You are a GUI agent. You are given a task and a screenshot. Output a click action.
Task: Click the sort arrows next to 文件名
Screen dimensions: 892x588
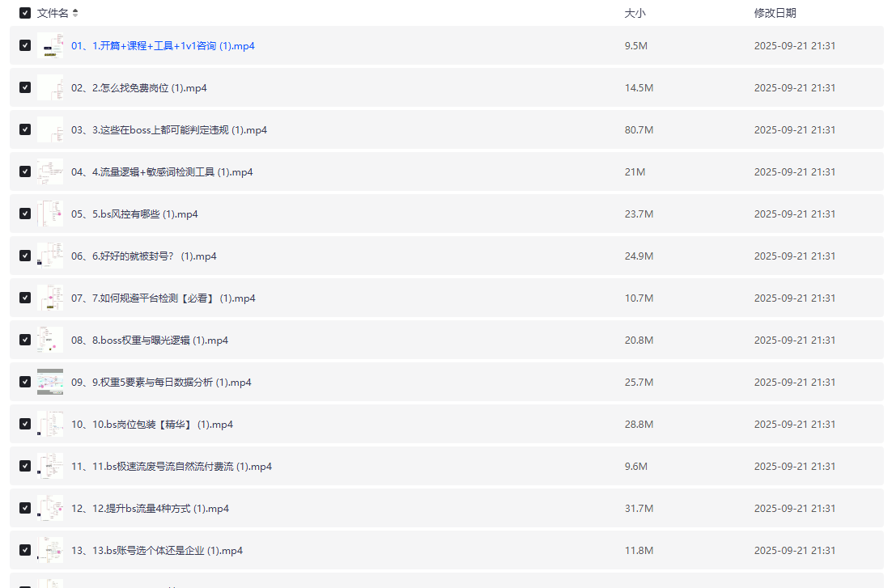pos(75,13)
